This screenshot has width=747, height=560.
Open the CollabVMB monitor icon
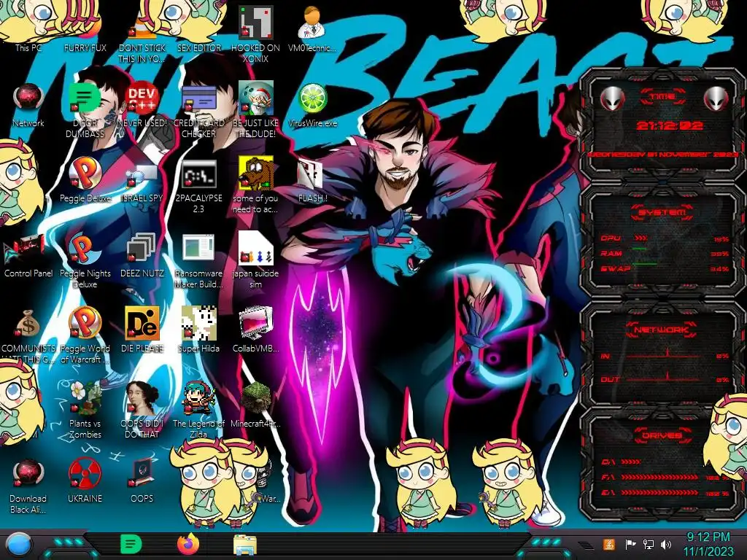click(x=255, y=330)
